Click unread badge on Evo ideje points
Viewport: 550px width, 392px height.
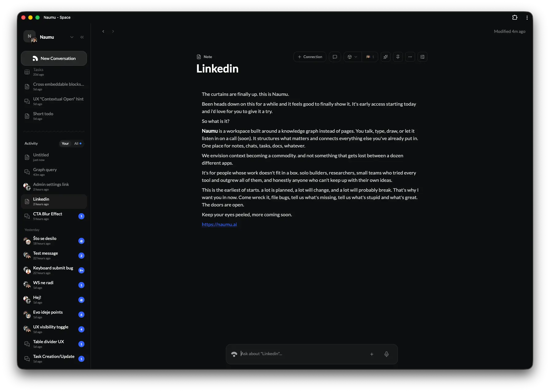coord(81,315)
